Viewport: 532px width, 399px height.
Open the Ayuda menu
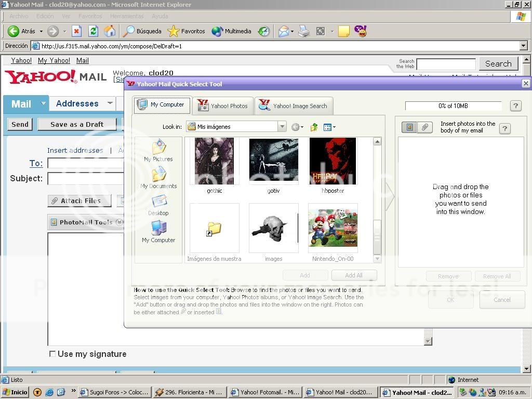(160, 16)
